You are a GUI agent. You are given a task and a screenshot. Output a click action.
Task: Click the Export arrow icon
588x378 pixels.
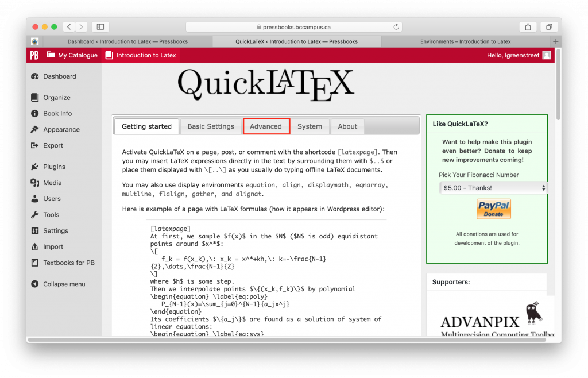(35, 145)
